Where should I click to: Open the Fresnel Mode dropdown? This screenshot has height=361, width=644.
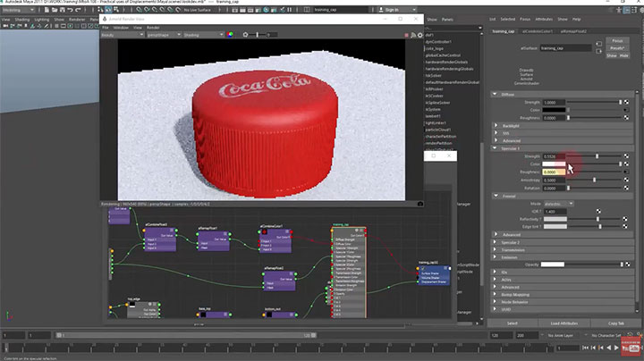(558, 204)
